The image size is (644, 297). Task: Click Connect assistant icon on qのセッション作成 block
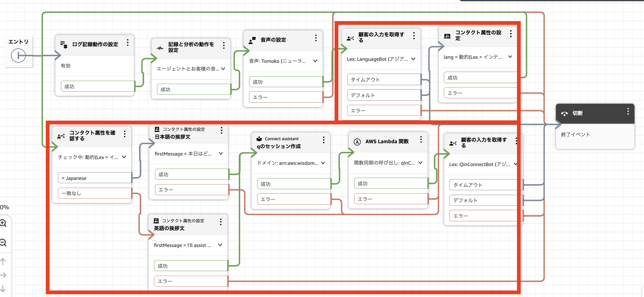tap(259, 139)
